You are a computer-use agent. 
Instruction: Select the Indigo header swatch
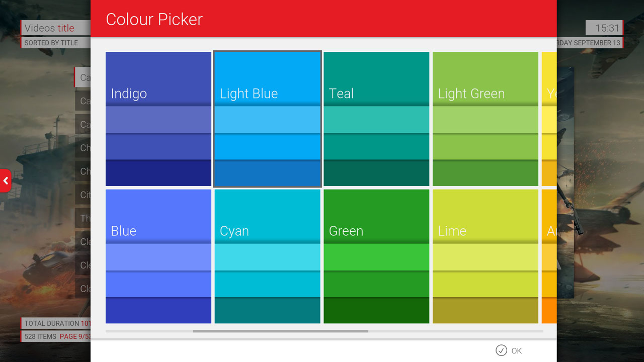(x=158, y=79)
